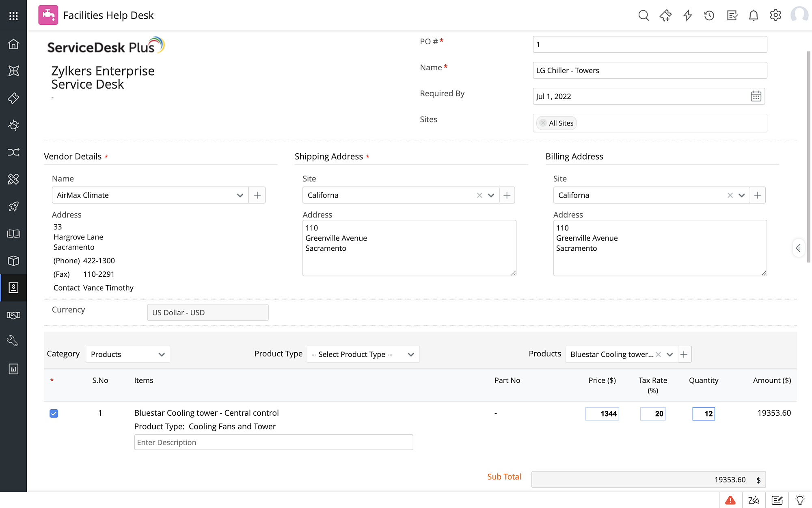Add new vendor with plus button
The width and height of the screenshot is (812, 508).
(x=257, y=195)
